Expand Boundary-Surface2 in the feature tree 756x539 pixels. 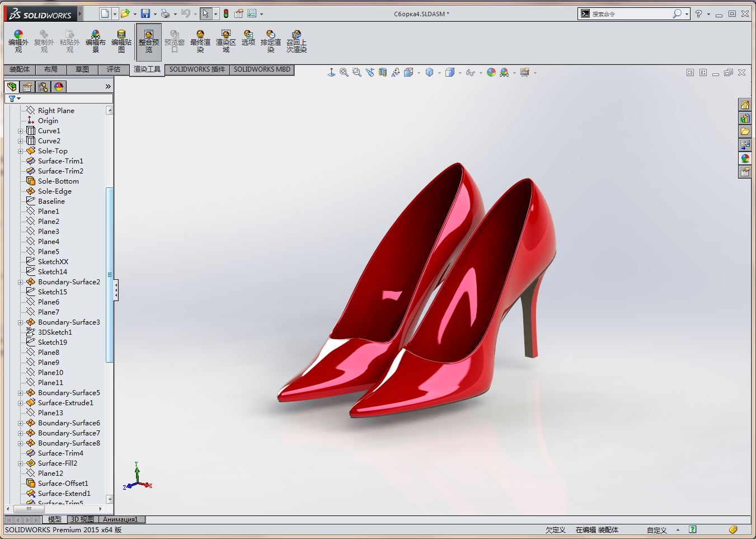21,282
